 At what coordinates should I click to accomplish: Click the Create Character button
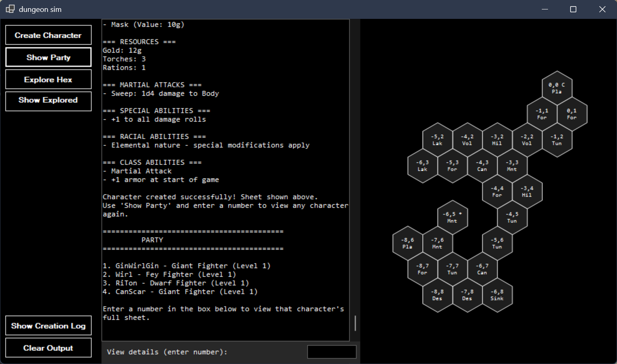coord(48,35)
